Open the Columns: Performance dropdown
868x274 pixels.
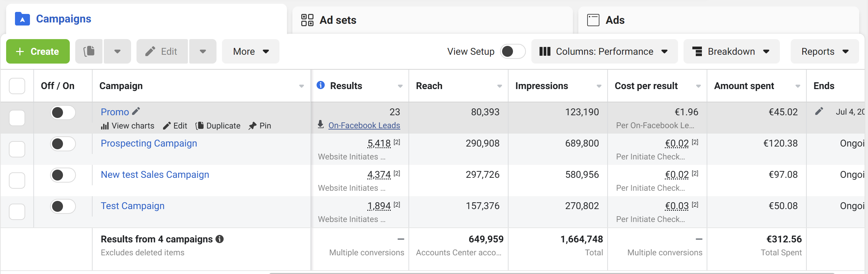604,51
